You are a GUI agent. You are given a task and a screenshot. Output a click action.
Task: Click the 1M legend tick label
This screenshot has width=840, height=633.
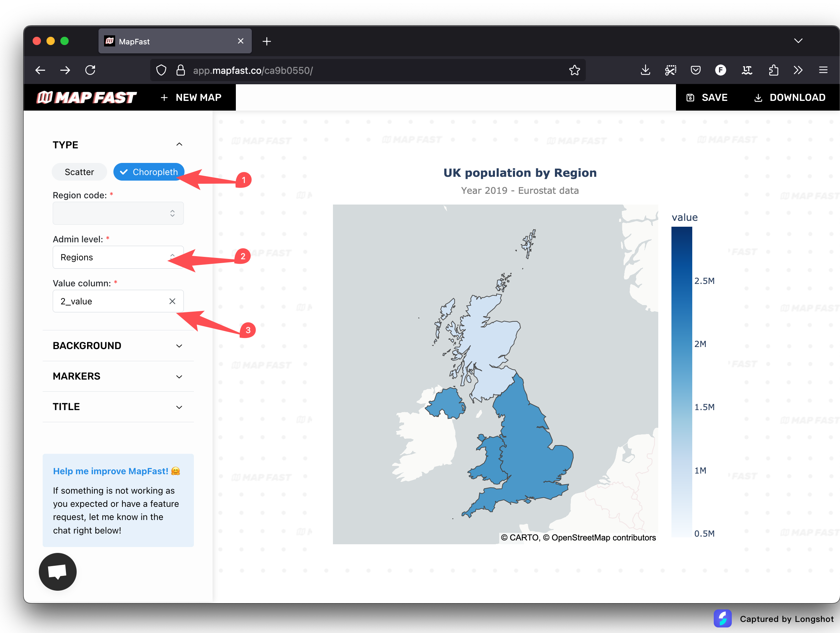click(700, 470)
